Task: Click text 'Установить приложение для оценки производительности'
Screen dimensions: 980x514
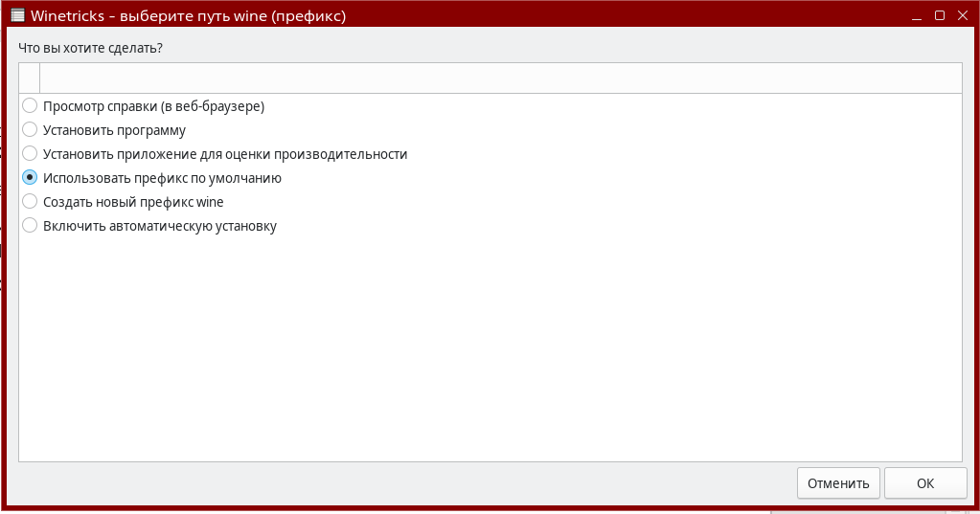Action: (x=225, y=154)
